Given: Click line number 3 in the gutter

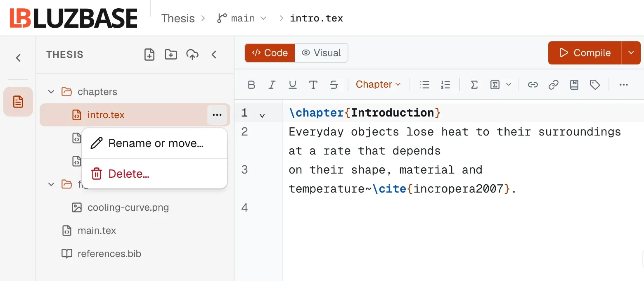Looking at the screenshot, I should (244, 170).
